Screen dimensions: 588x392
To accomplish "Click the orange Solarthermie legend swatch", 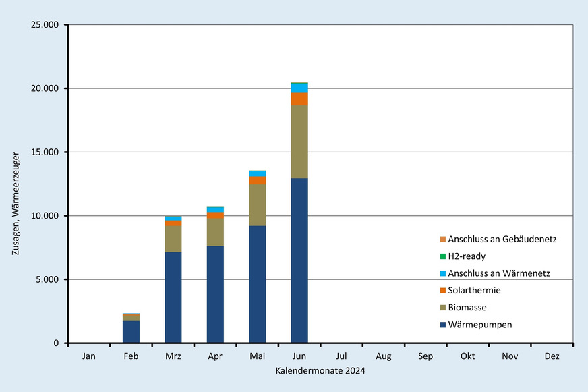I will 442,291.
